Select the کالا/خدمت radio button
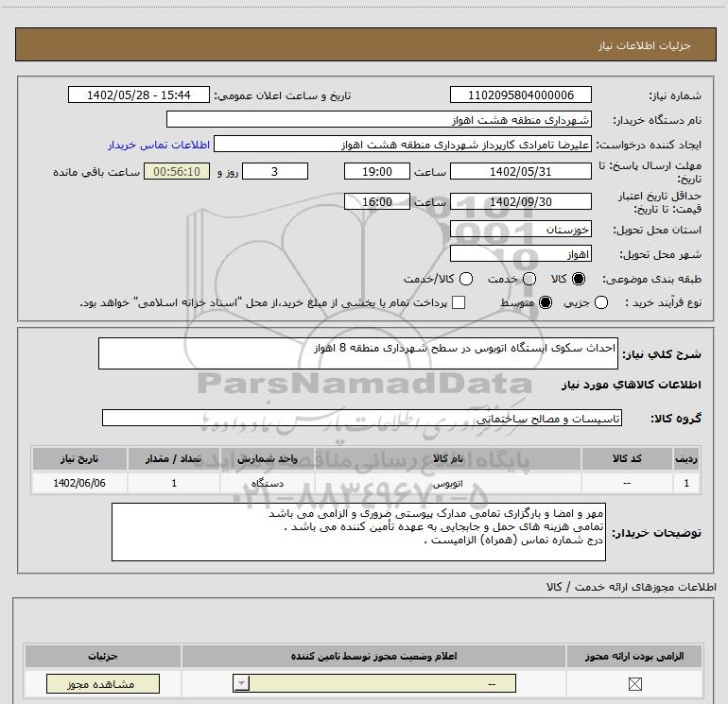The width and height of the screenshot is (728, 704). (x=466, y=279)
